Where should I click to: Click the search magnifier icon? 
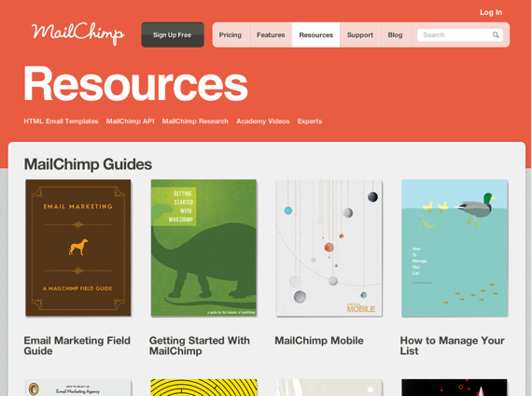point(496,35)
